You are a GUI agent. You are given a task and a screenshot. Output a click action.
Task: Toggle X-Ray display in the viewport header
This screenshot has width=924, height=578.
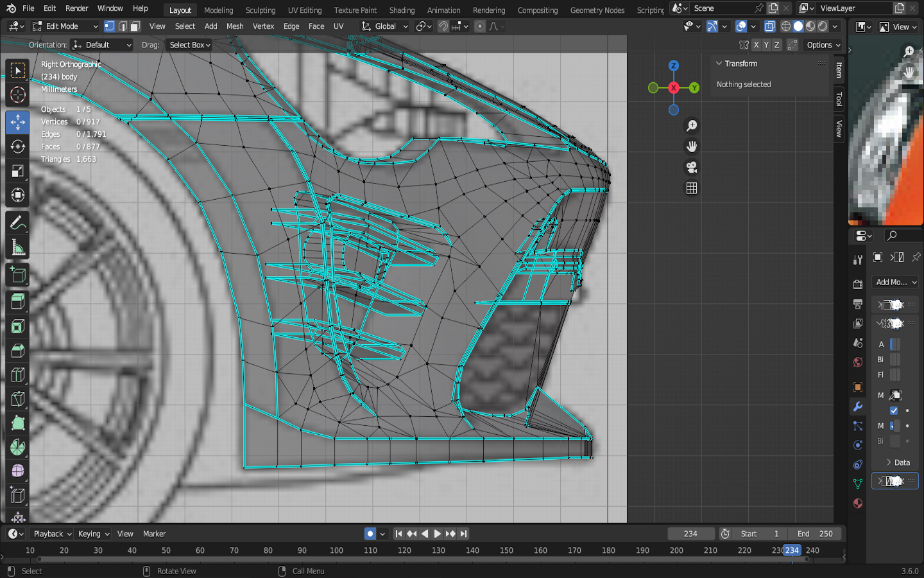click(x=770, y=26)
